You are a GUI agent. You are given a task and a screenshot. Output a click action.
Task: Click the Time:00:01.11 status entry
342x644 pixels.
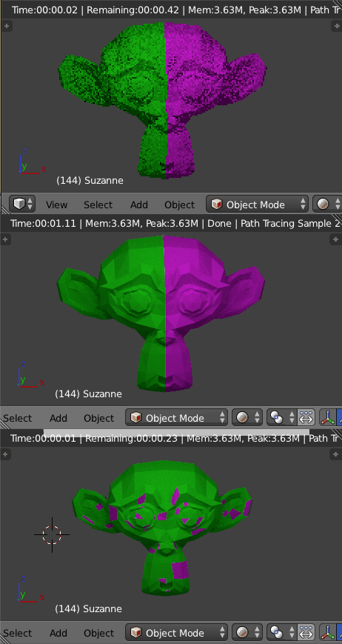coord(43,223)
